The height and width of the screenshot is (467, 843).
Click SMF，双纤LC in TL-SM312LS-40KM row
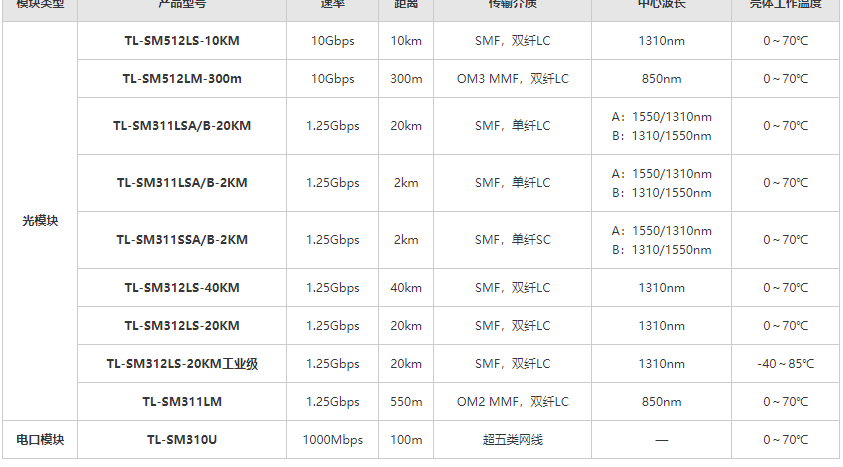point(512,288)
